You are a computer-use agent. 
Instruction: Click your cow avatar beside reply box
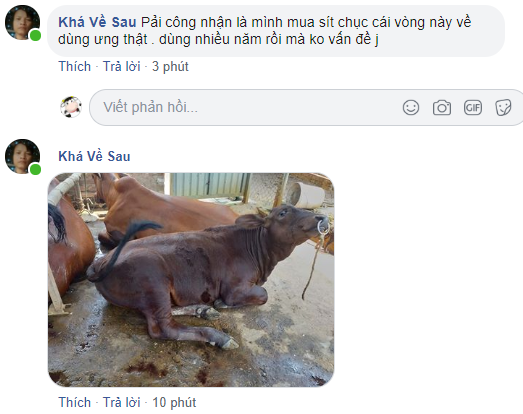coord(71,107)
